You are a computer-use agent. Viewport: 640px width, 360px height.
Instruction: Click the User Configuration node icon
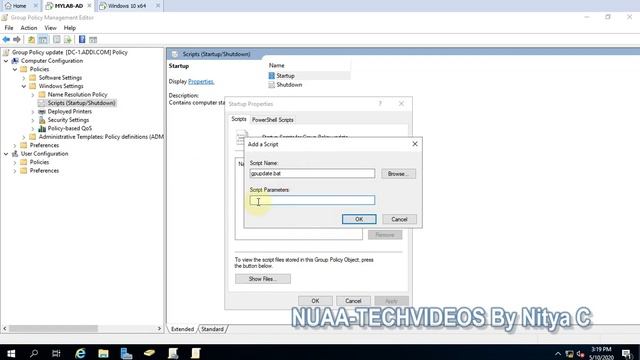[x=15, y=154]
